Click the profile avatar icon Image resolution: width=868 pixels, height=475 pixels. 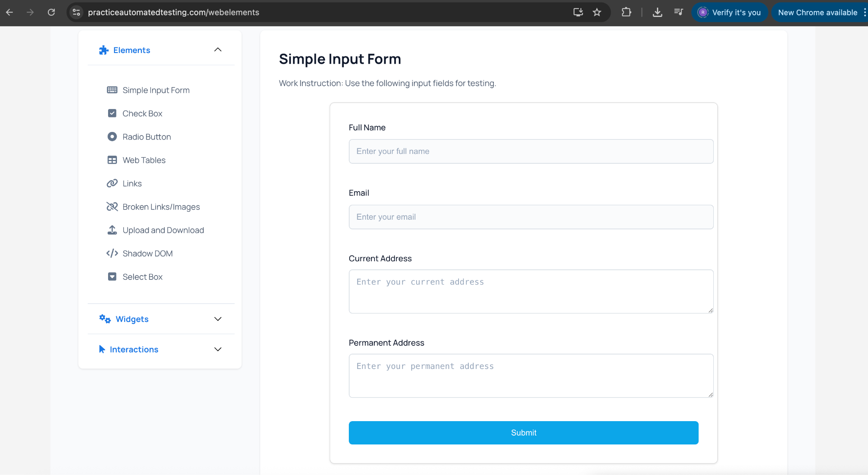tap(703, 12)
